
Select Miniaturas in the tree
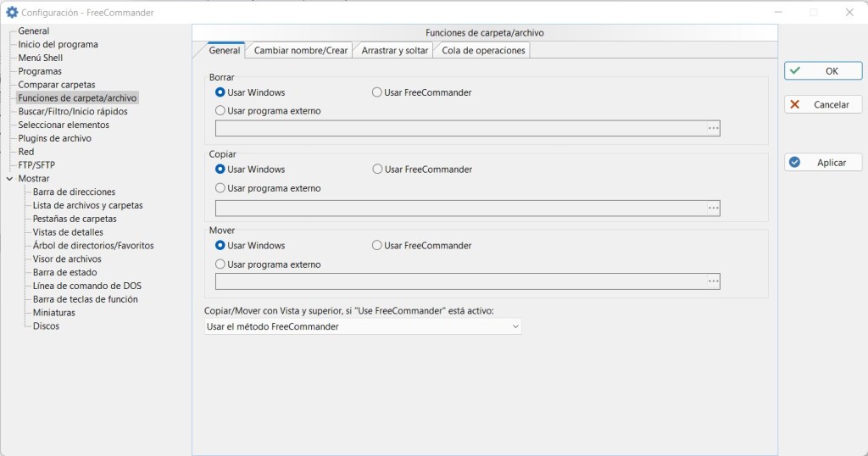coord(53,313)
